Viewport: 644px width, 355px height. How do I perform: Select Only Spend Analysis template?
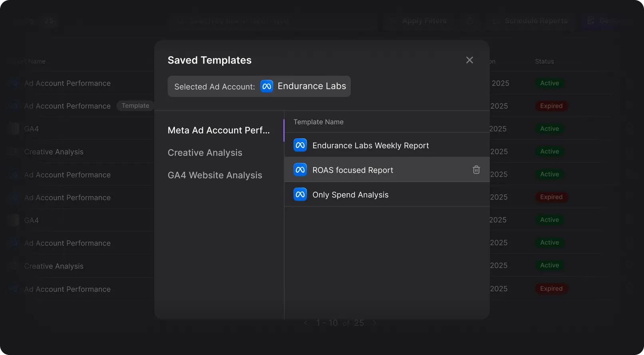(387, 195)
